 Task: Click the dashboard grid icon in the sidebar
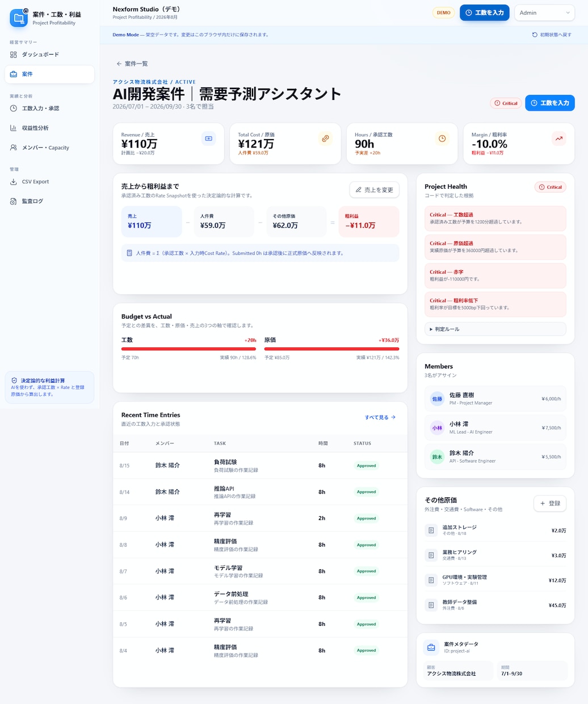14,55
